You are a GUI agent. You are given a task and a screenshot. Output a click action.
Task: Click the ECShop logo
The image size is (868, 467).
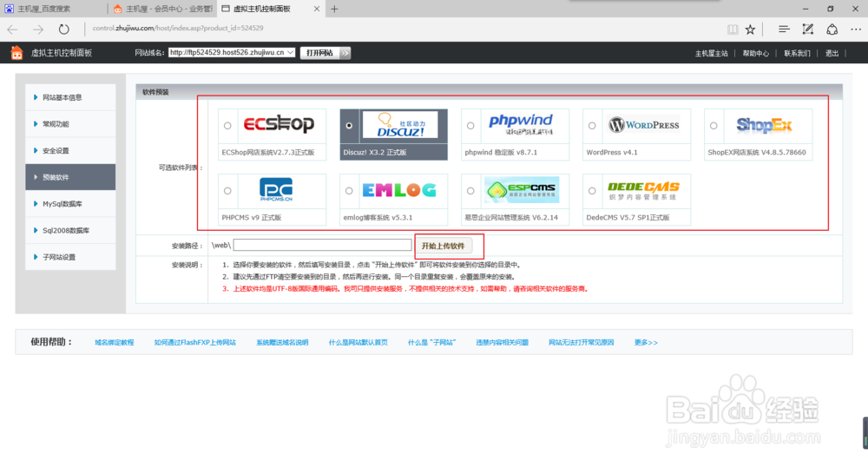coord(279,124)
